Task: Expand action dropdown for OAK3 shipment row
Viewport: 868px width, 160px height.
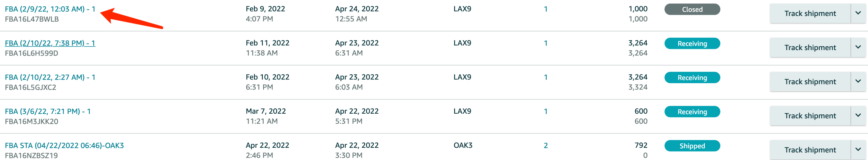Action: (x=858, y=150)
